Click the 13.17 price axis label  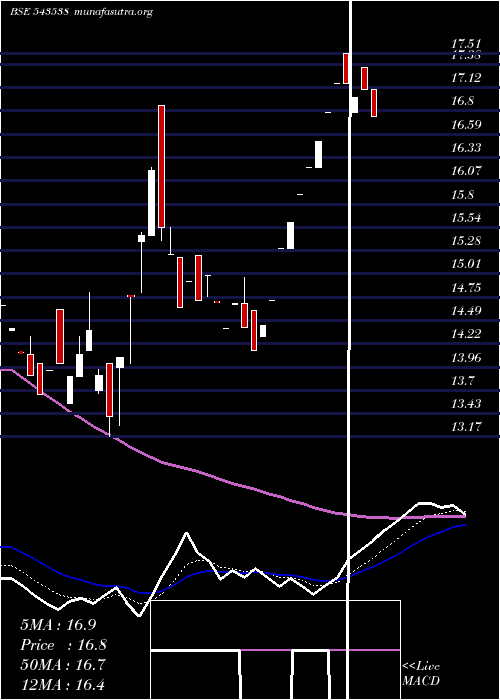(466, 427)
